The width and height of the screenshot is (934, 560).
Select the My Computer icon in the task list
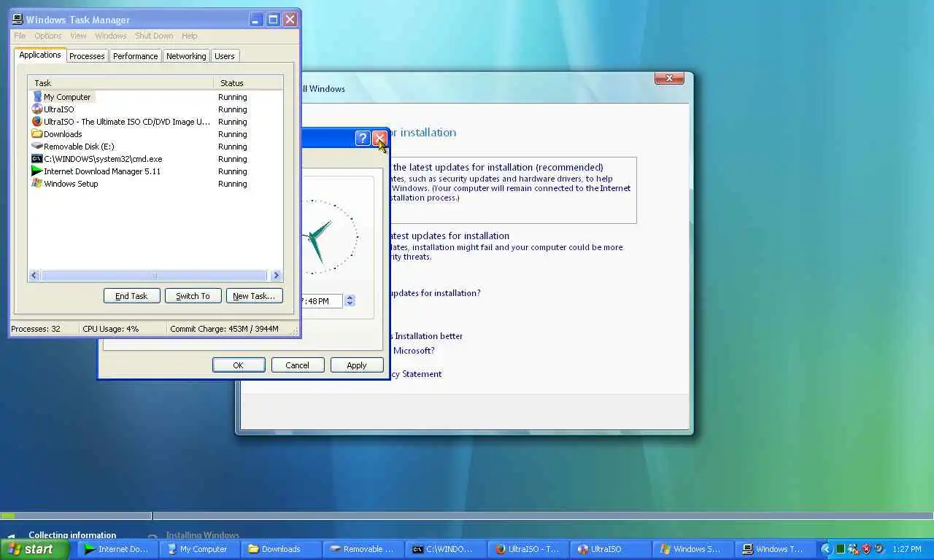[x=37, y=97]
